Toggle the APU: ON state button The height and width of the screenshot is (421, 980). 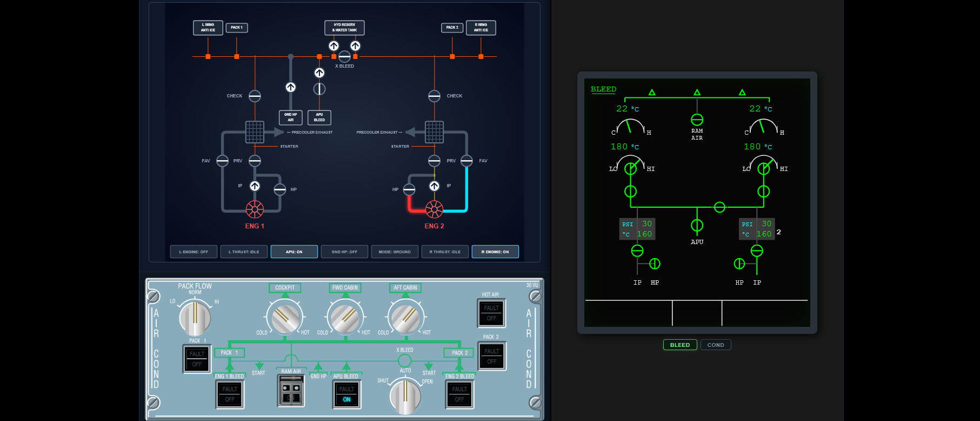(x=294, y=252)
